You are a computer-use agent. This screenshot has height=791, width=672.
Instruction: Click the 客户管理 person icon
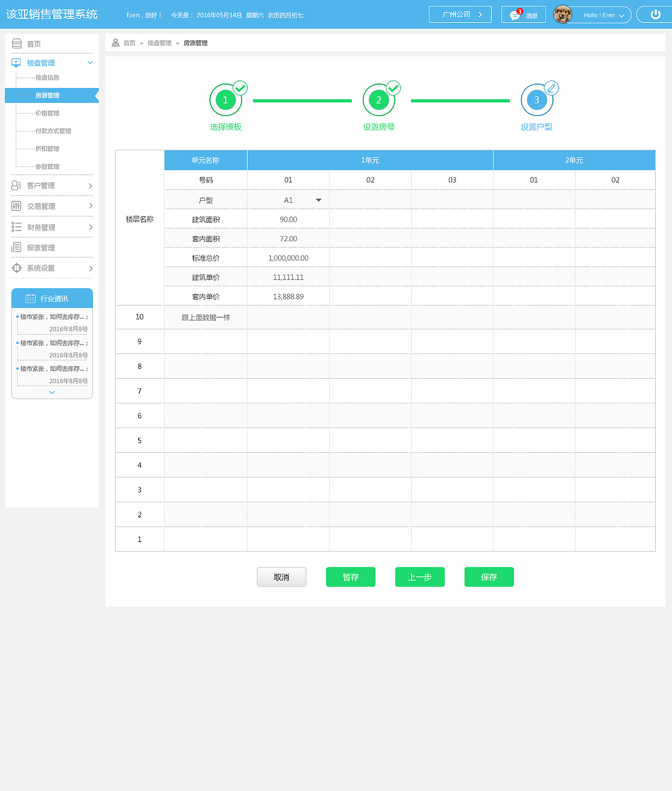[x=16, y=185]
